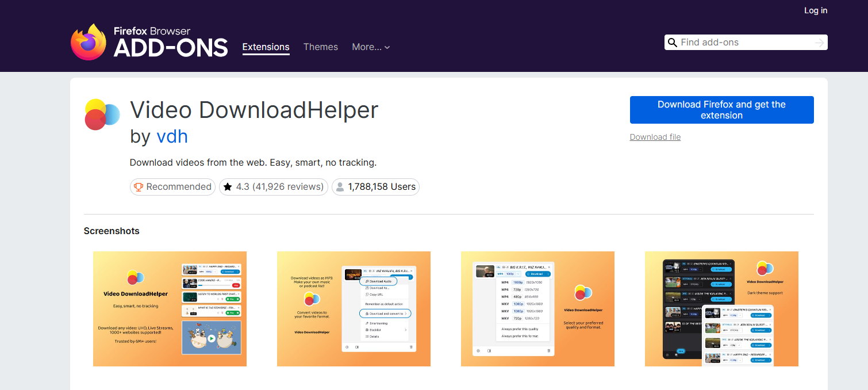Focus the Find add-ons search field
This screenshot has width=868, height=390.
pyautogui.click(x=746, y=43)
